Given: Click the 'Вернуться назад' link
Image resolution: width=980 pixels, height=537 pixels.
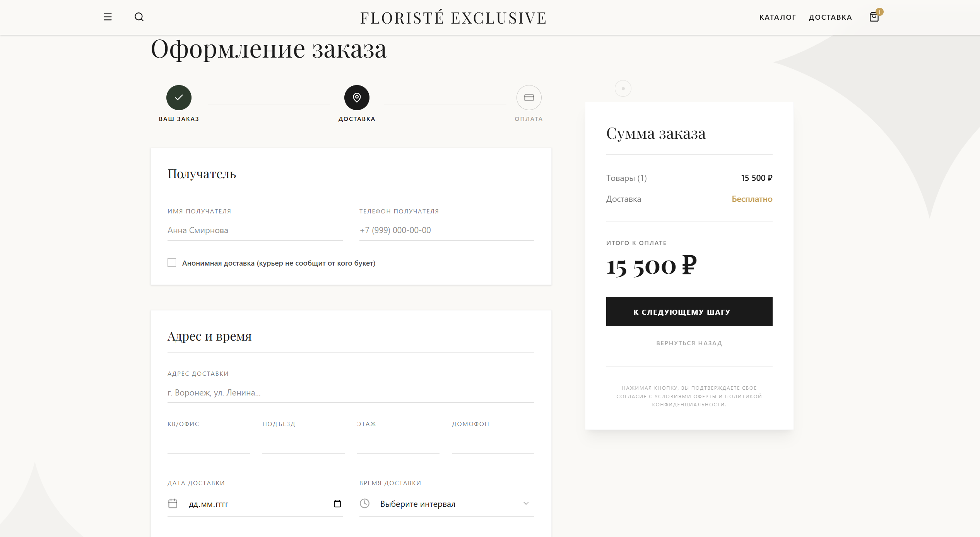Looking at the screenshot, I should pos(689,343).
